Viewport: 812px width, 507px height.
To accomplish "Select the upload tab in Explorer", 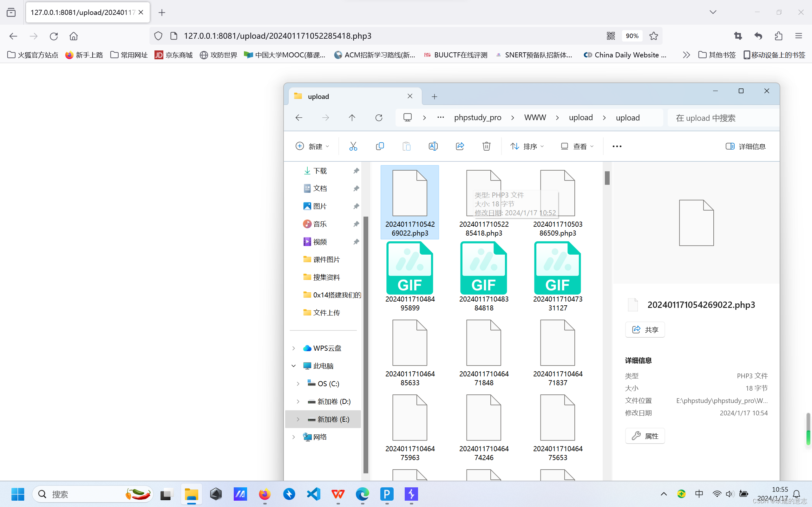I will [x=355, y=97].
